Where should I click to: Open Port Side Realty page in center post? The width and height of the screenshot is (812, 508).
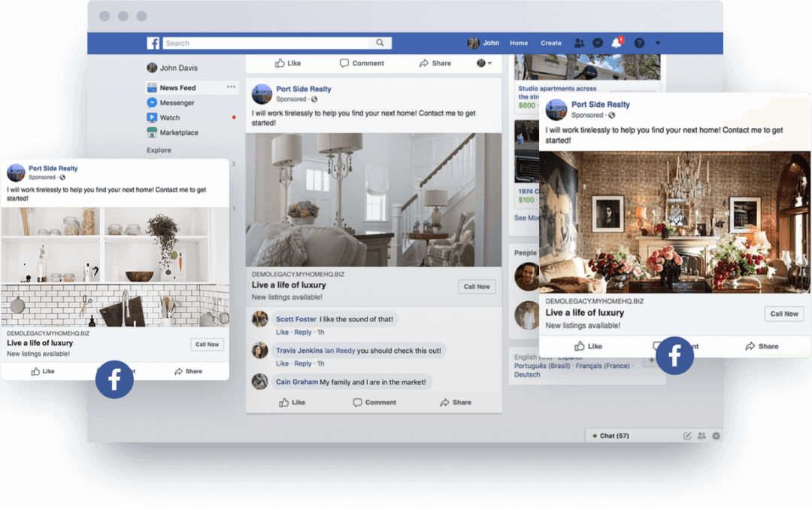click(x=304, y=89)
